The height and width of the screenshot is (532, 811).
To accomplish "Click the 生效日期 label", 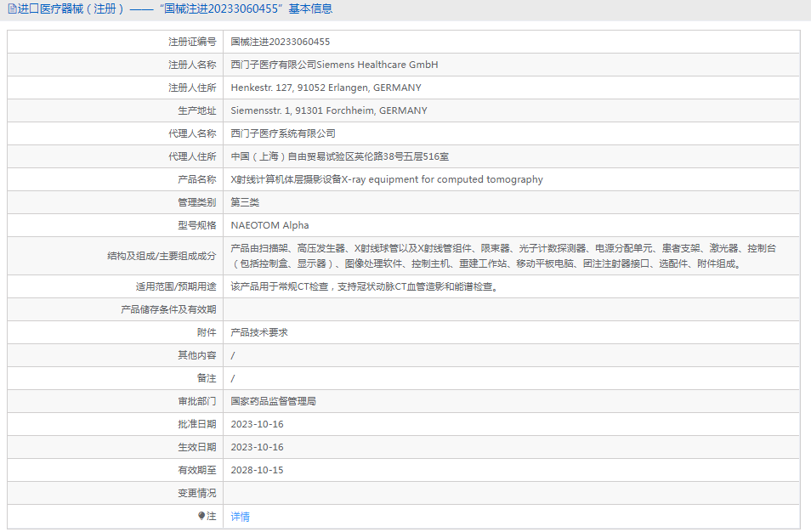I will tap(196, 447).
